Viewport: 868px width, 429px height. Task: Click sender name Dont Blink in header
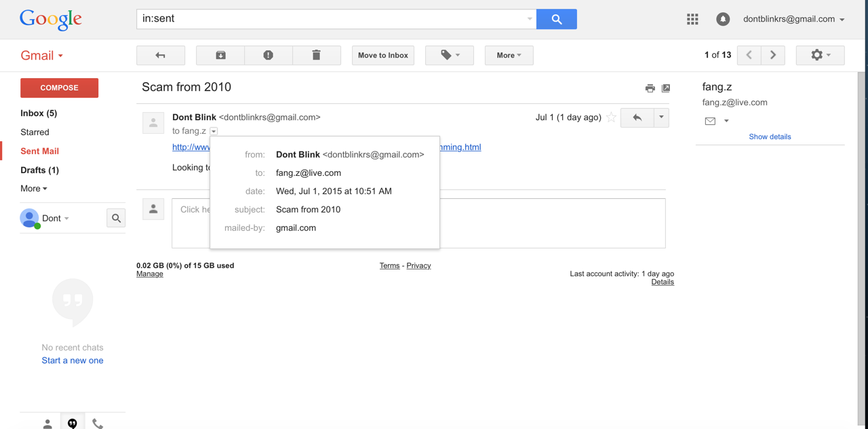tap(194, 117)
